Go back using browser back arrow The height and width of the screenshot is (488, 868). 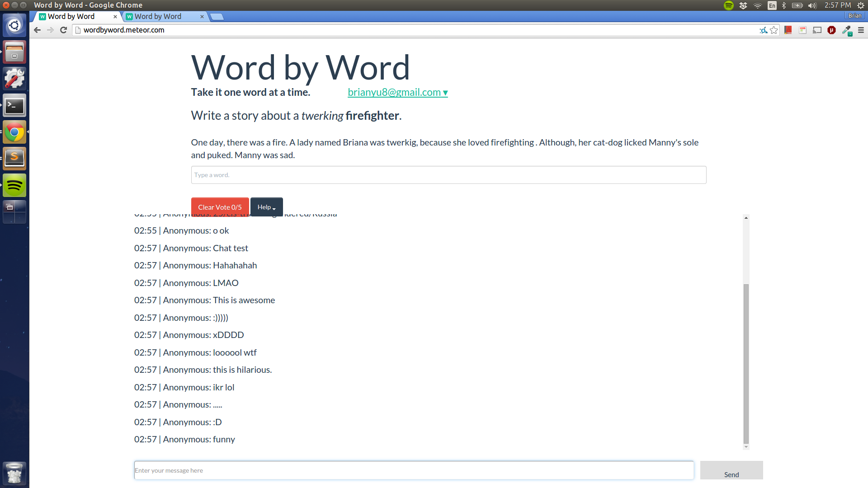pos(37,30)
